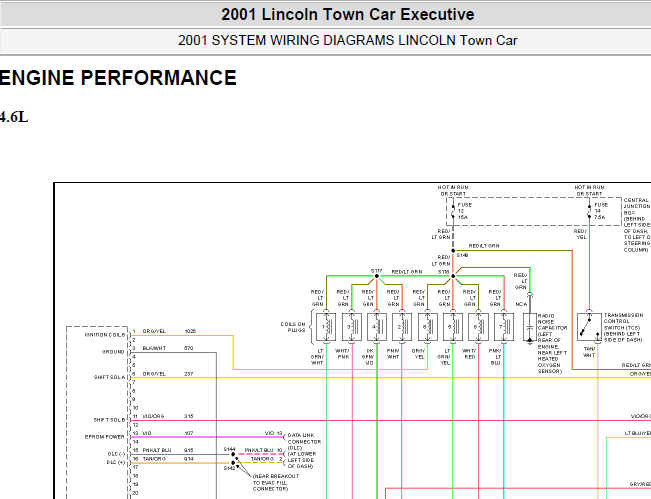Click the WHT/PNK label under coil 3
Viewport: 651px width, 499px height.
pyautogui.click(x=343, y=354)
